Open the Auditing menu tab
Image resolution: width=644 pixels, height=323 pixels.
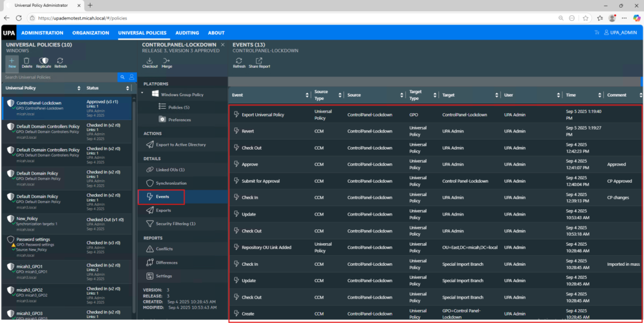tap(187, 33)
